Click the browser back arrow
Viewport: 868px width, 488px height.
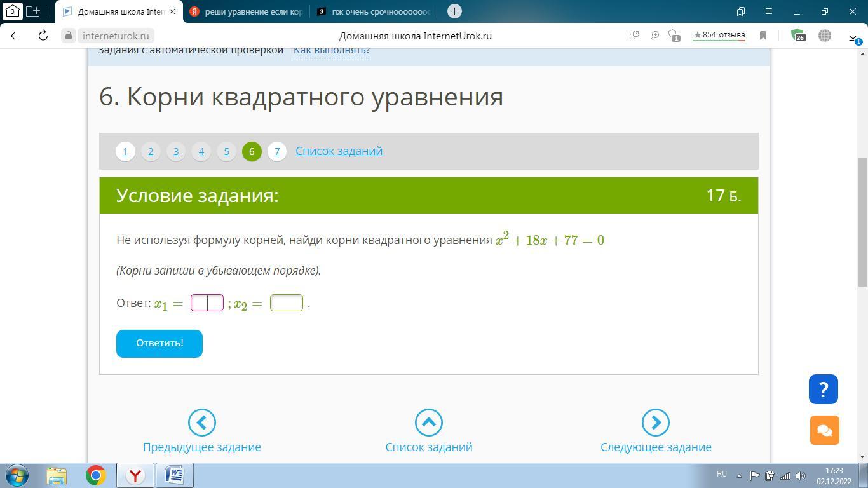[x=15, y=36]
